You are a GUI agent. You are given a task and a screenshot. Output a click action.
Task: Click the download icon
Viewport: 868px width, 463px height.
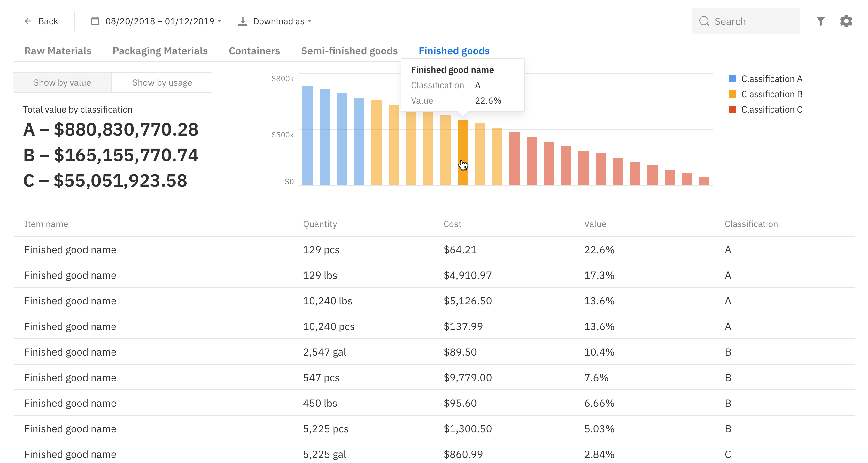point(242,21)
